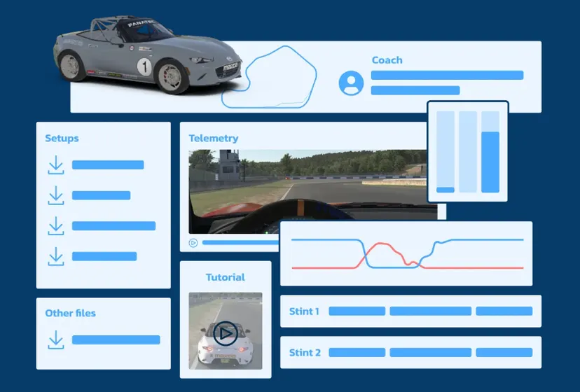Screen dimensions: 580x392
Task: Click the Telemetry heading
Action: pos(214,139)
